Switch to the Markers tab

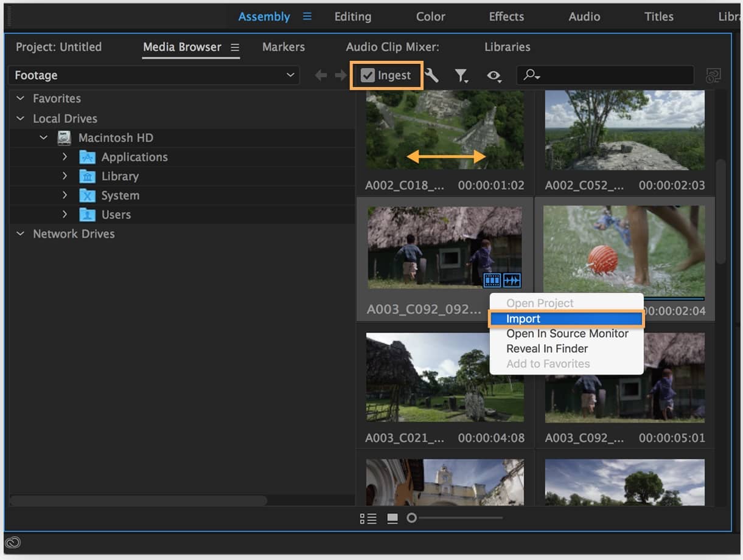point(284,47)
